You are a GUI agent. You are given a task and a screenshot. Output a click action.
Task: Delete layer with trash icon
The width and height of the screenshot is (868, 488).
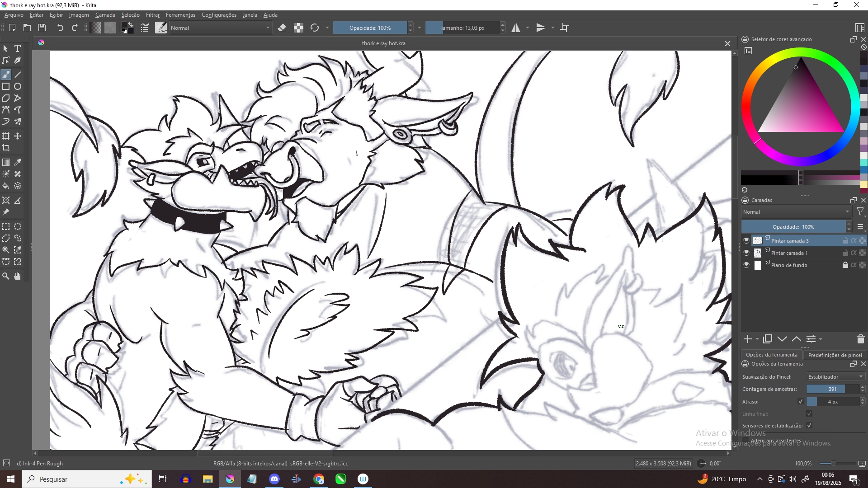(x=860, y=339)
